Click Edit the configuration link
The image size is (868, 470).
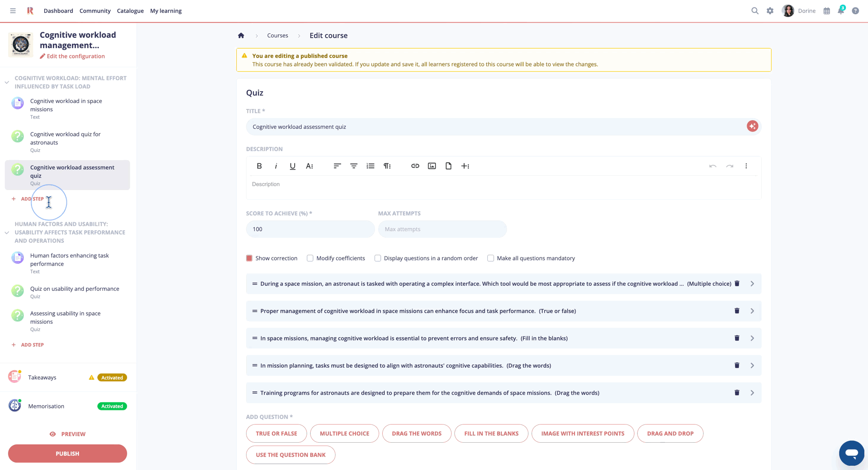point(76,56)
